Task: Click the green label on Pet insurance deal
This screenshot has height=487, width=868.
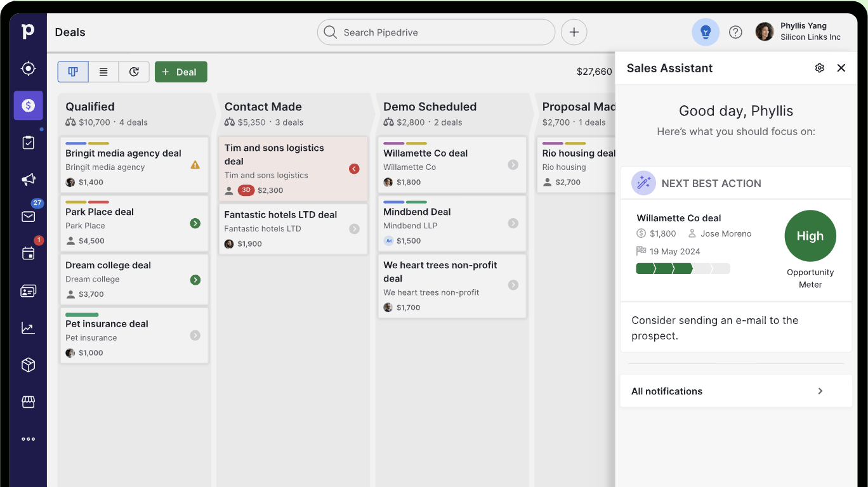Action: [82, 315]
